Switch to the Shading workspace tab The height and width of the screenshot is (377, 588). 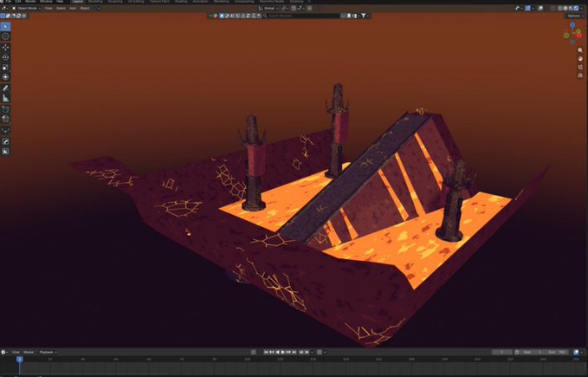click(181, 2)
